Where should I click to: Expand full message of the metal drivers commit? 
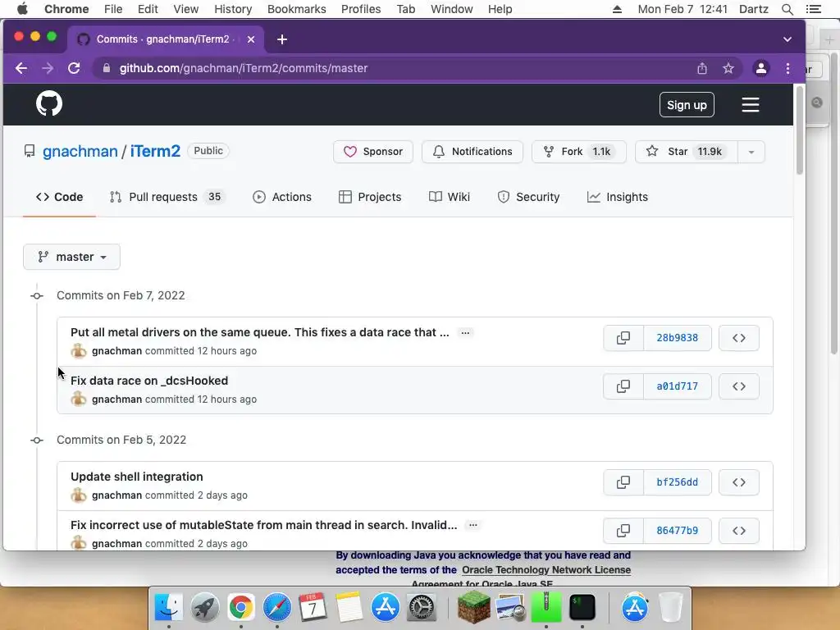[465, 333]
